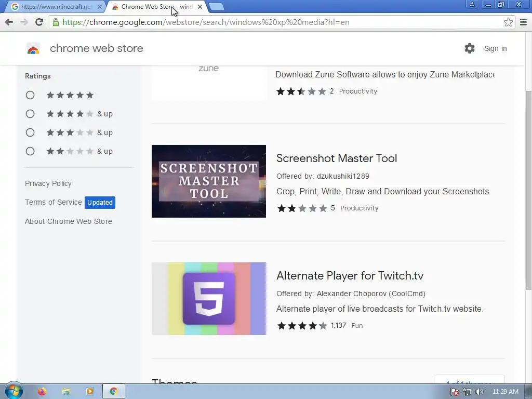Open Screenshot Master Tool title

pos(337,158)
